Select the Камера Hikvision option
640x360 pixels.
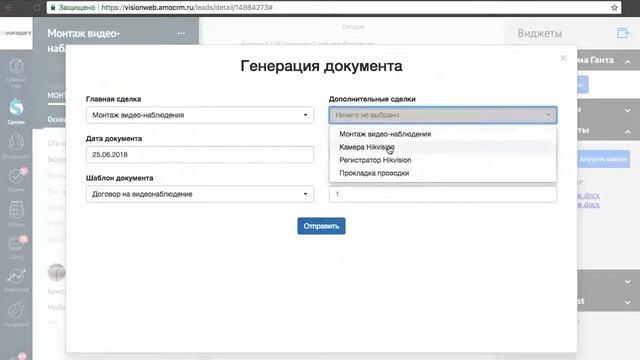[x=443, y=147]
